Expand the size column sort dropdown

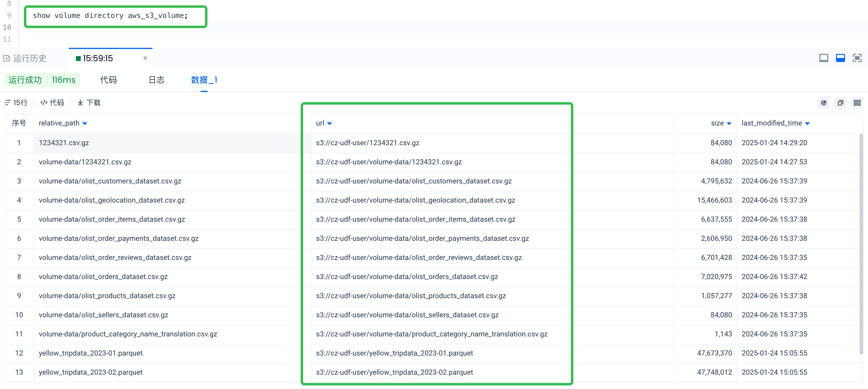click(x=729, y=124)
